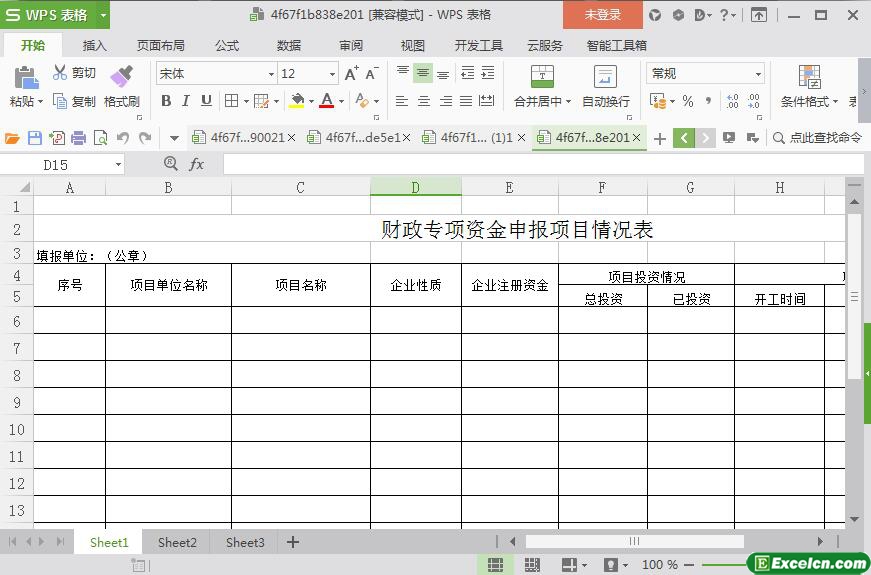
Task: Toggle italic formatting
Action: coord(186,101)
